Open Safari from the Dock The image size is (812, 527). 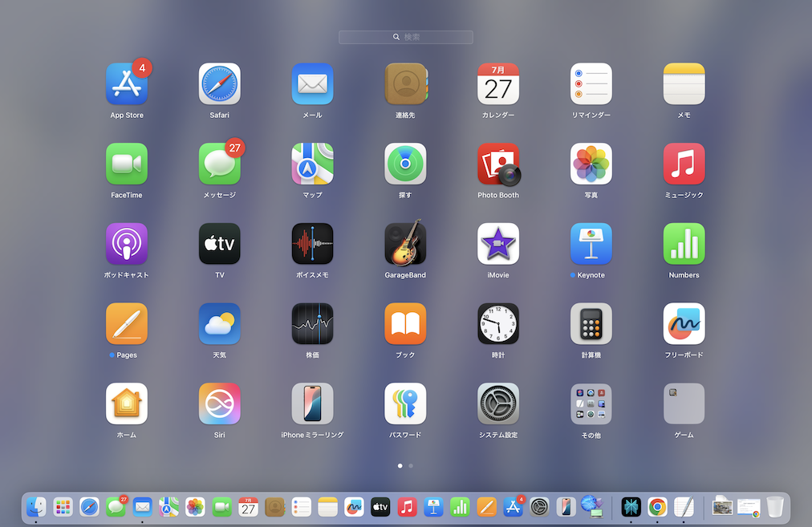89,507
